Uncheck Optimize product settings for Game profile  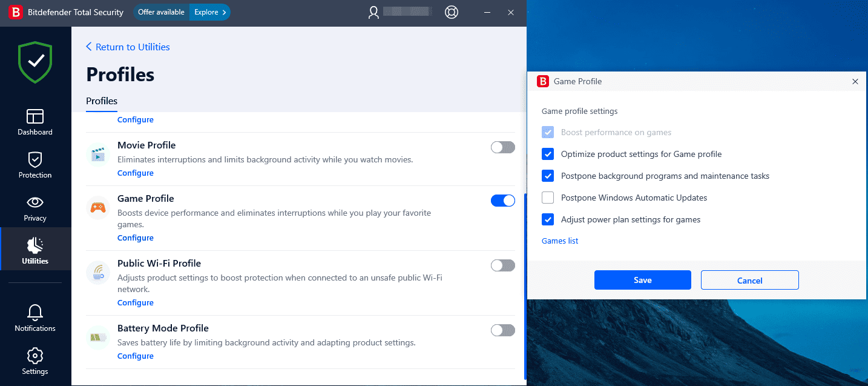(548, 154)
